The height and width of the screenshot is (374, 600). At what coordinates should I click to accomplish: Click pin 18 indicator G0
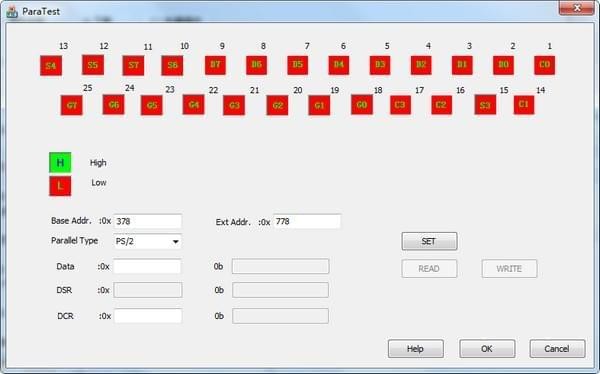(x=362, y=104)
